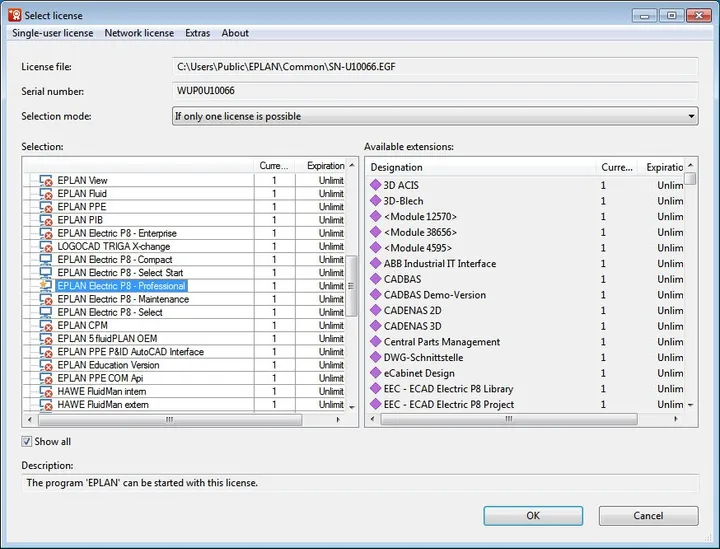The width and height of the screenshot is (720, 549).
Task: Confirm with the OK button
Action: pyautogui.click(x=533, y=516)
